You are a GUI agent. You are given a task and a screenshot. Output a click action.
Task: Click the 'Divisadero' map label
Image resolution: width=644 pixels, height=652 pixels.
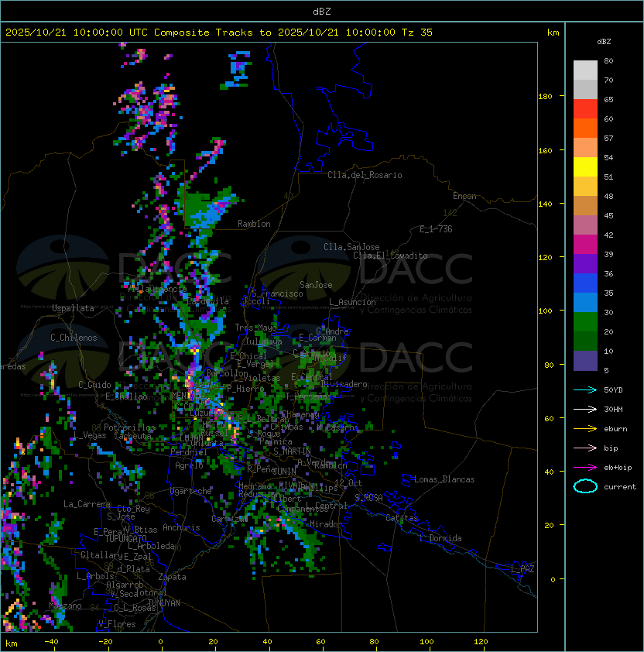pyautogui.click(x=344, y=384)
